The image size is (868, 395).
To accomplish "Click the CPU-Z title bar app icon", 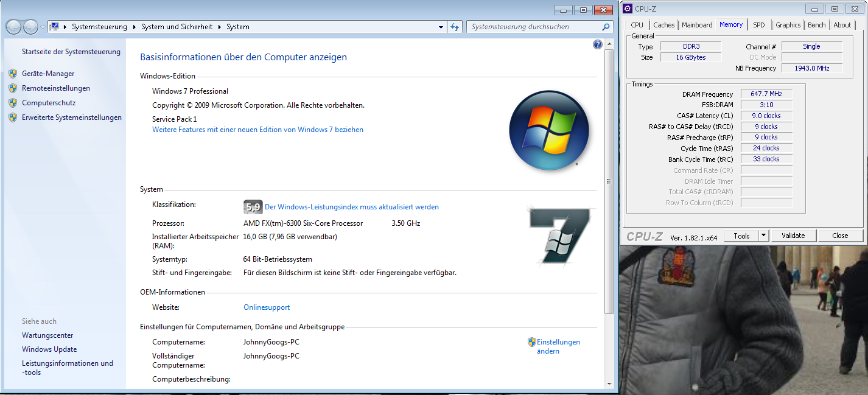I will [628, 9].
